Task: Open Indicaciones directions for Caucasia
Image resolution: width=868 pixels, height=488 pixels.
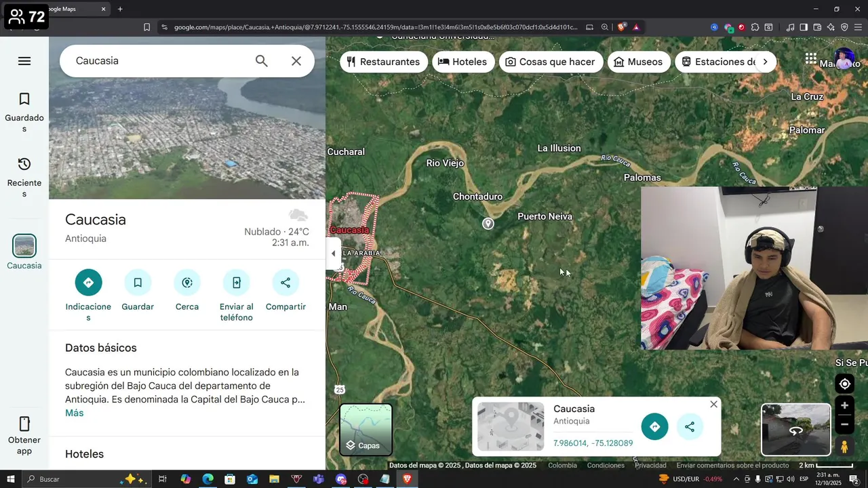Action: pos(88,283)
